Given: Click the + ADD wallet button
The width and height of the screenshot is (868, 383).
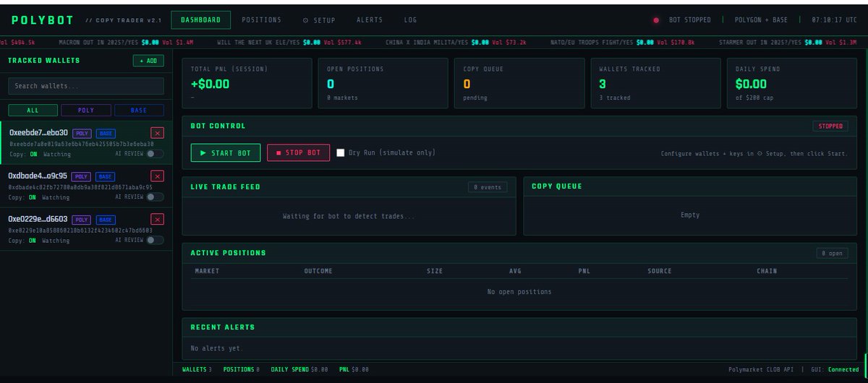Looking at the screenshot, I should coord(148,61).
